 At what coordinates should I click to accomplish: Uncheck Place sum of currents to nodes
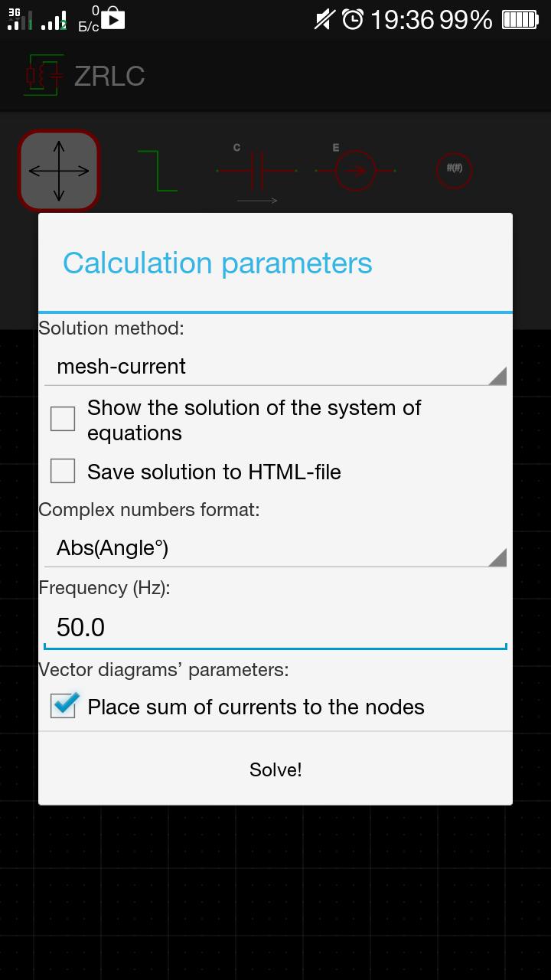click(x=62, y=705)
